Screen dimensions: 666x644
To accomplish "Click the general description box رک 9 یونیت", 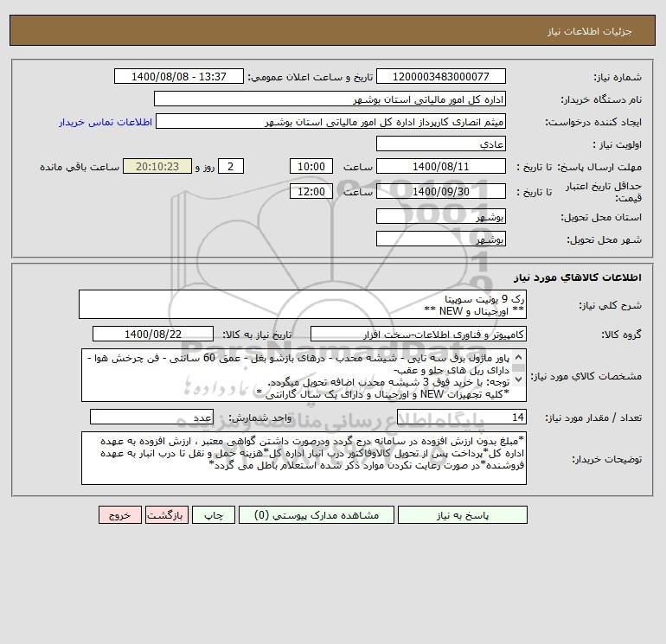I will 303,304.
